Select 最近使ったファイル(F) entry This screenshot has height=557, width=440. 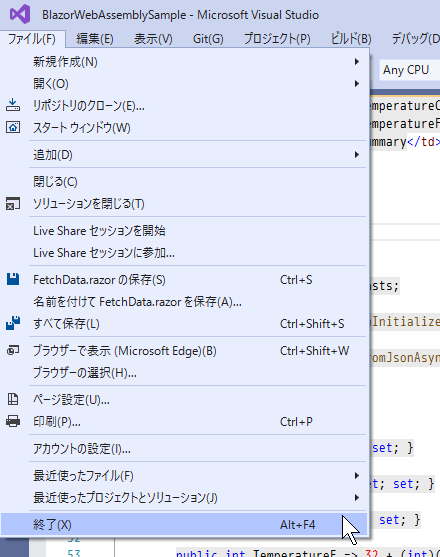coord(184,476)
